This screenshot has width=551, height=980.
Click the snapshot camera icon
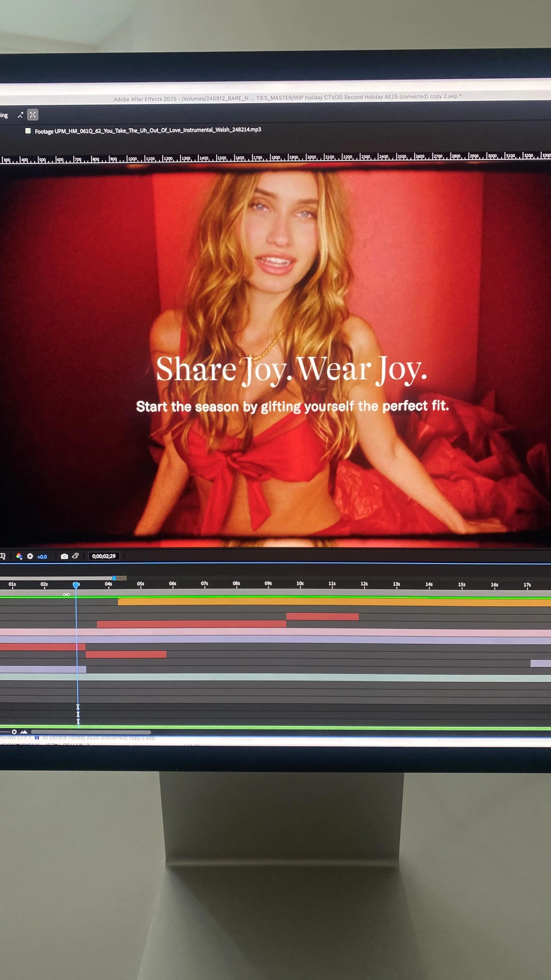(64, 556)
